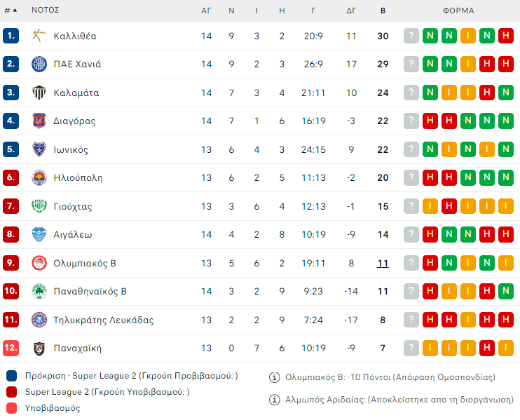Click Ολυμπιακός Β underlined points value 11
Image resolution: width=520 pixels, height=420 pixels.
[x=383, y=263]
